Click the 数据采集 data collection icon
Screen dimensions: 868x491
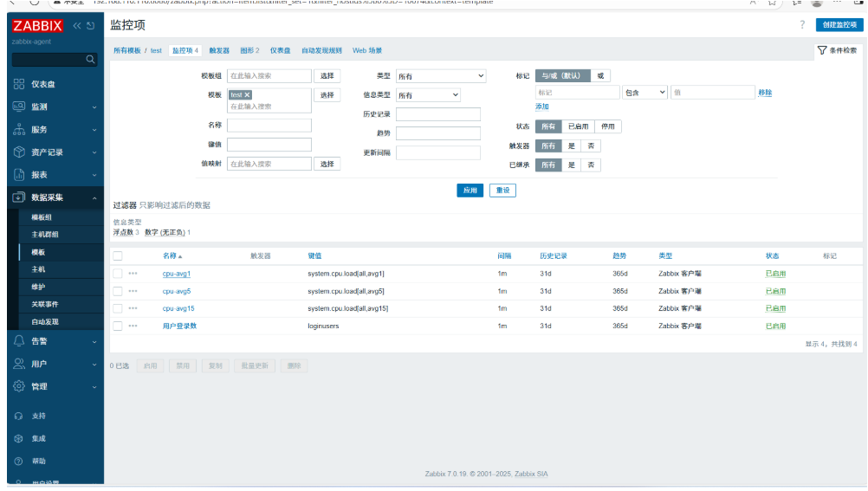tap(19, 197)
